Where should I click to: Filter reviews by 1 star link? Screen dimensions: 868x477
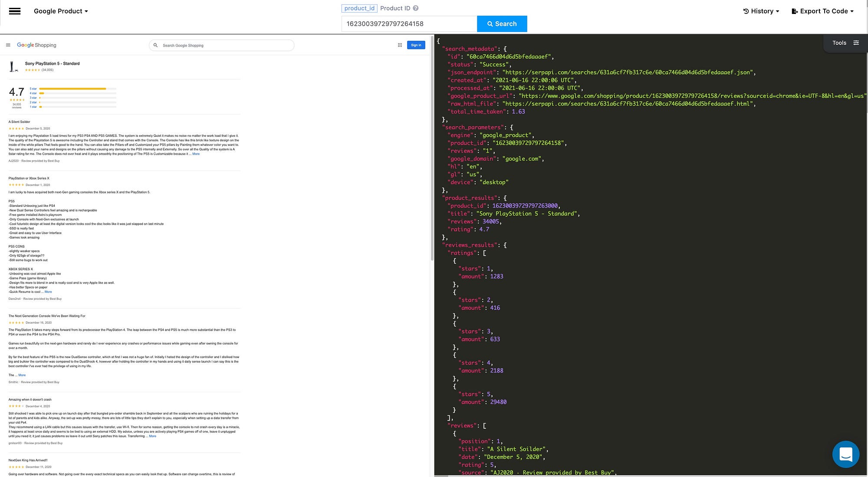click(33, 107)
